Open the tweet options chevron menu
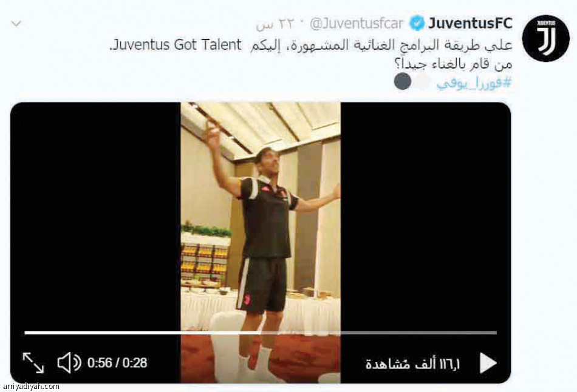Screen dimensions: 577x392 16,24
